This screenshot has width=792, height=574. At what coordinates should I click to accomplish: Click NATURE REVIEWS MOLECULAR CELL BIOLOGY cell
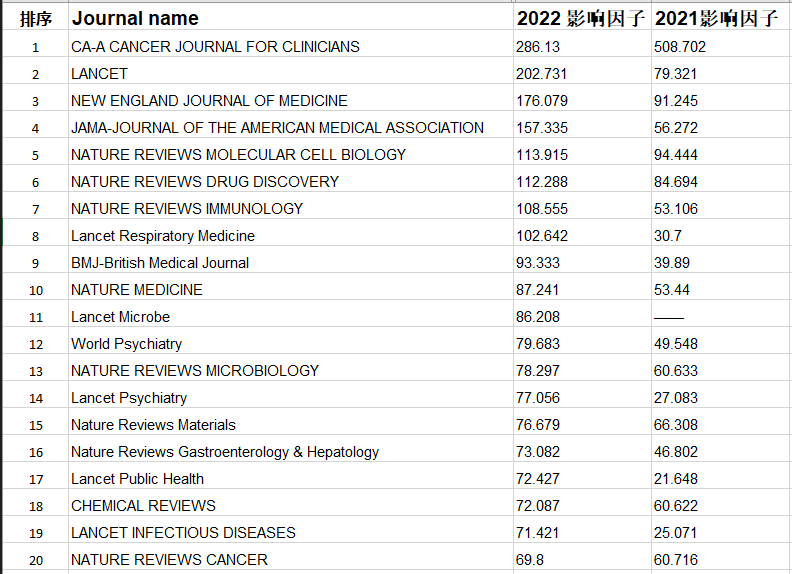coord(290,151)
